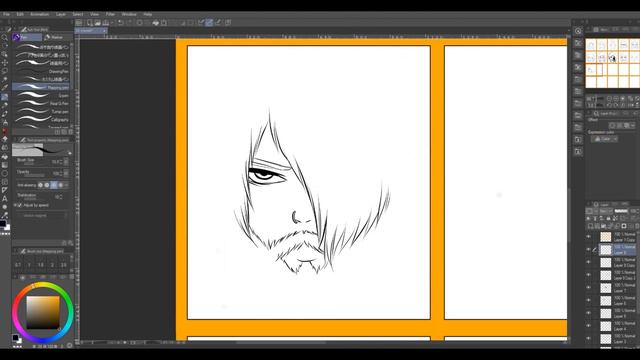The width and height of the screenshot is (640, 360).
Task: Select the Mapping pen sub tool
Action: click(41, 87)
